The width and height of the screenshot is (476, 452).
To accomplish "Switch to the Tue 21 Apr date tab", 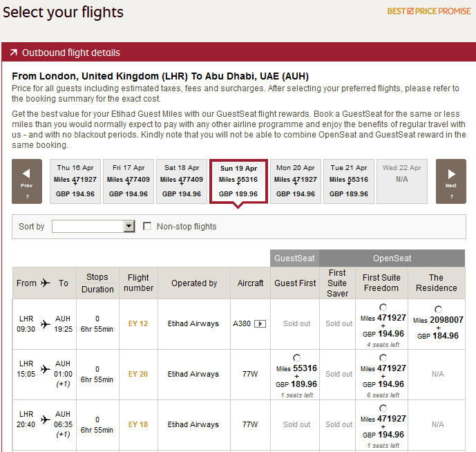I will point(349,181).
